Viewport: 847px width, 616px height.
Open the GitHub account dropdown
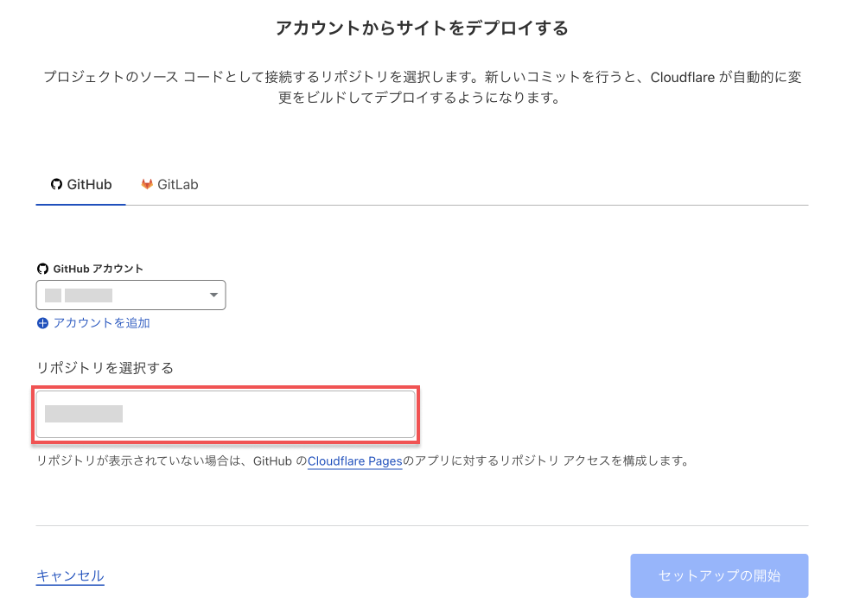tap(131, 295)
